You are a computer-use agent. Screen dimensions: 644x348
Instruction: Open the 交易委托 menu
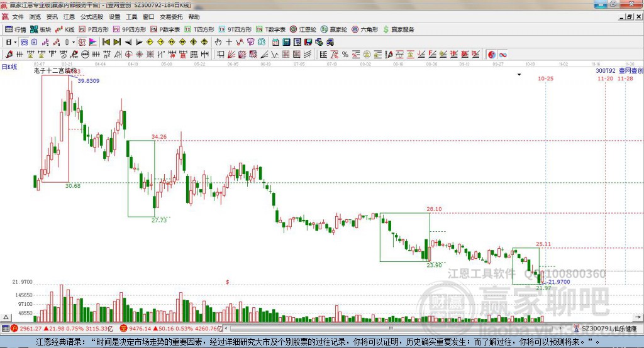click(171, 17)
